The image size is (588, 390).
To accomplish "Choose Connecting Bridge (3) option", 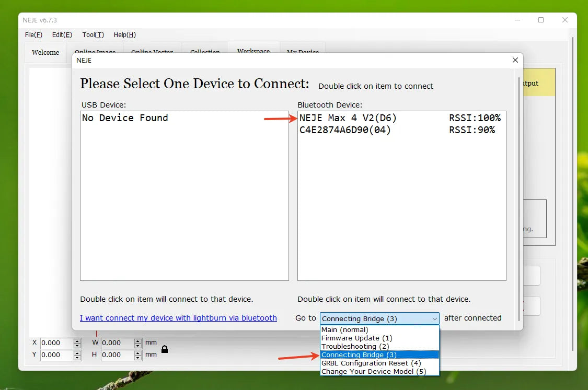I will (x=359, y=355).
